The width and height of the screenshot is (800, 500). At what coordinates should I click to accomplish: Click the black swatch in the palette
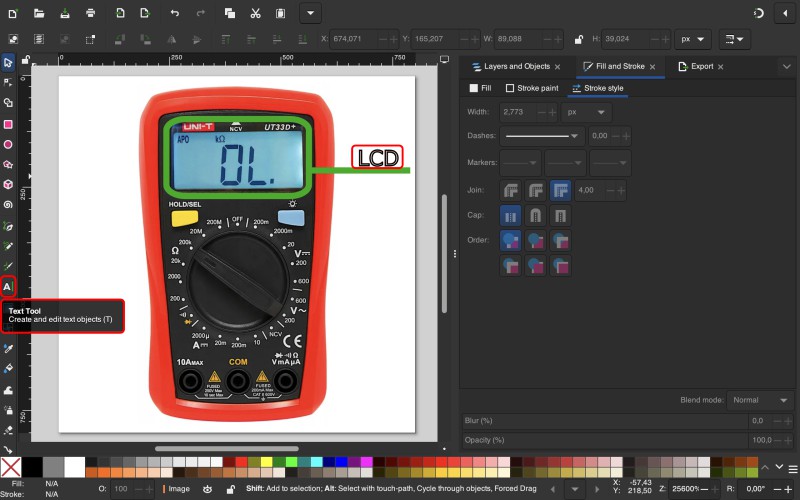click(x=33, y=466)
